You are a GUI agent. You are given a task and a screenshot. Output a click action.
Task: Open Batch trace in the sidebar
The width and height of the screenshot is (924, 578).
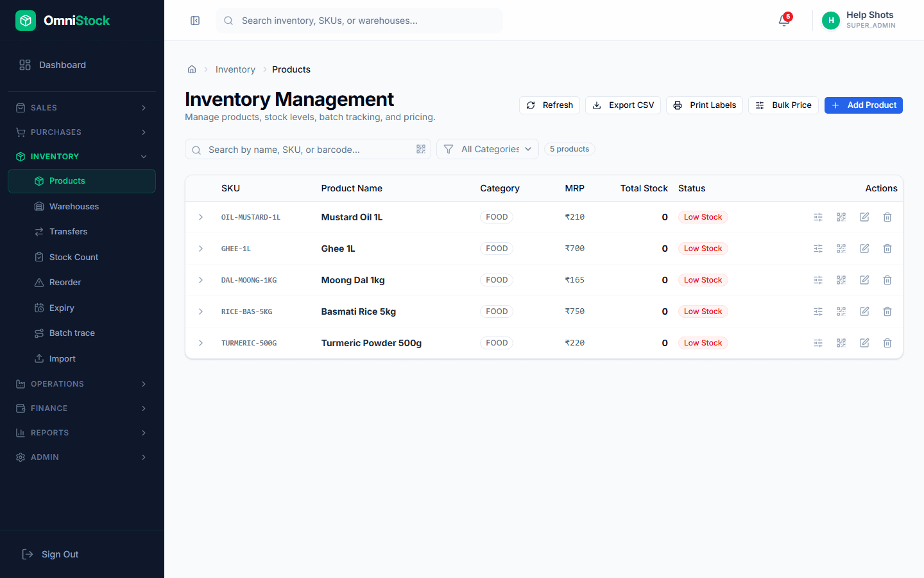pyautogui.click(x=81, y=333)
